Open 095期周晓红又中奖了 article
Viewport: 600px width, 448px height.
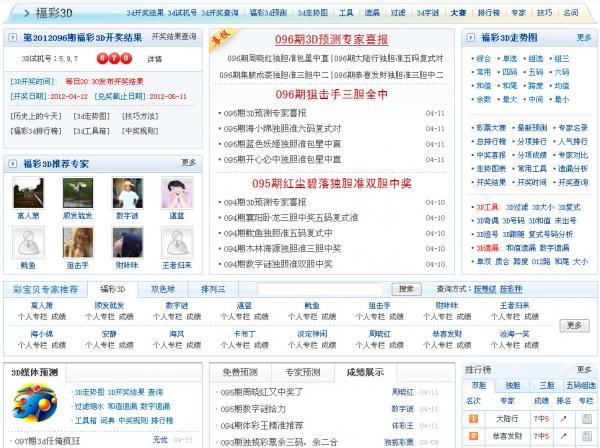click(262, 392)
